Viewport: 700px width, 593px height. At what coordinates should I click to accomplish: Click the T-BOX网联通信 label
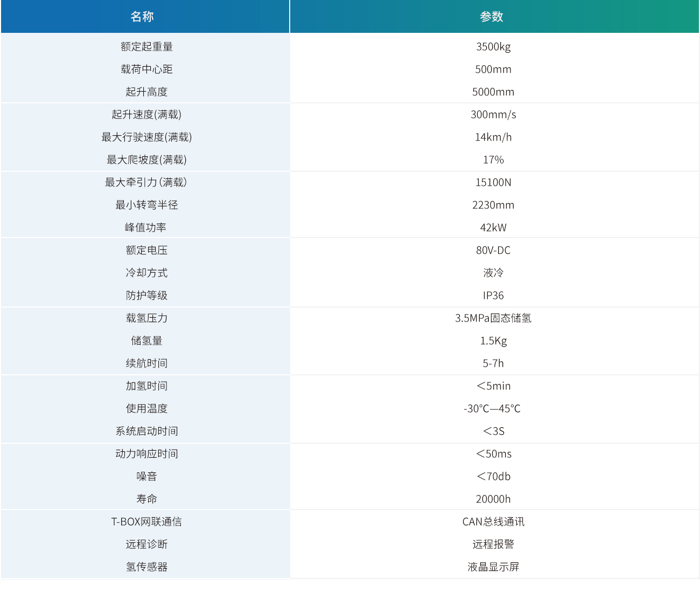[146, 522]
